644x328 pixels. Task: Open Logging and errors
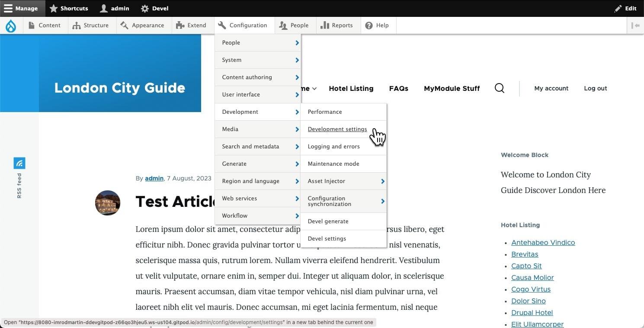343,147
